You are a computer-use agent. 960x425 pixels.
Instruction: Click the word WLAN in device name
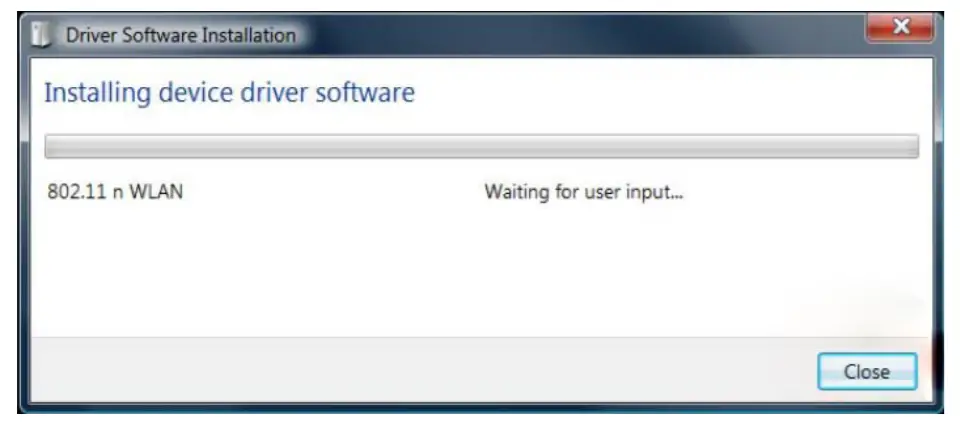156,192
